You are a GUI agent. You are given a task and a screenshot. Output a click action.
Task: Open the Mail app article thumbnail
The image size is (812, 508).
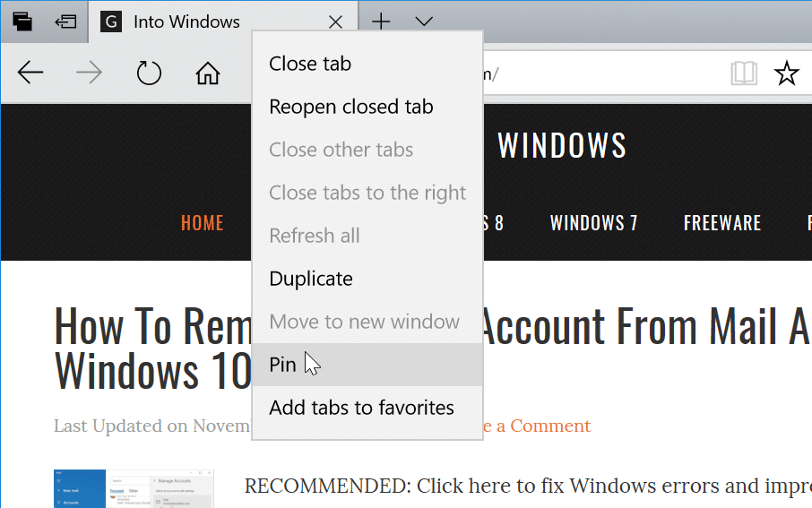click(134, 489)
